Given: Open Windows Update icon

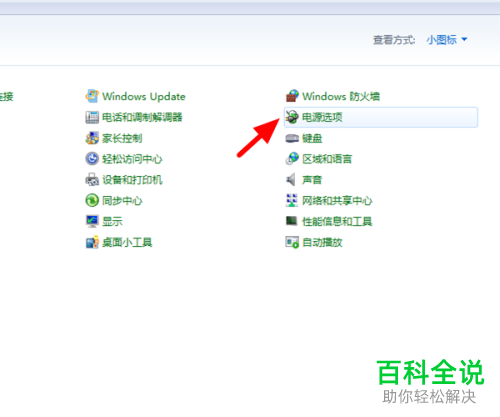Looking at the screenshot, I should point(92,96).
